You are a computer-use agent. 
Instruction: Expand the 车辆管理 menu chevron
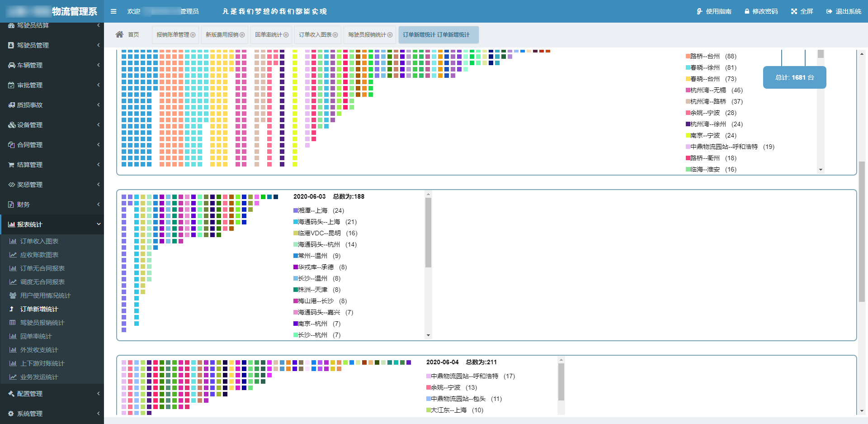[98, 65]
